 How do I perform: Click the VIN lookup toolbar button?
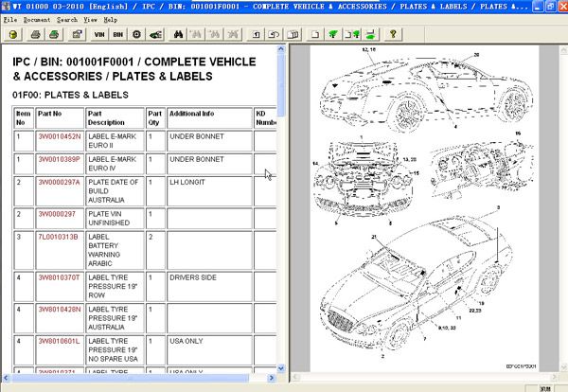point(98,34)
